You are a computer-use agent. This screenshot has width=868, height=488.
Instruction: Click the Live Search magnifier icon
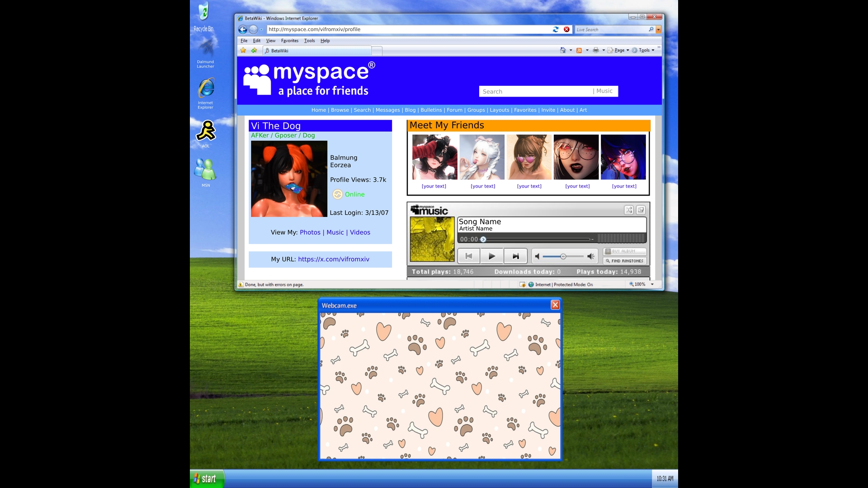(651, 29)
